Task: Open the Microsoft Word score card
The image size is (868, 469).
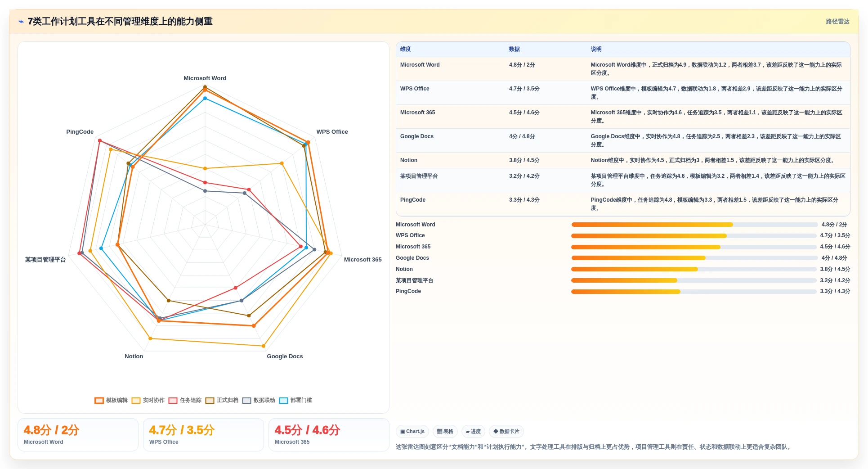Action: click(x=78, y=435)
